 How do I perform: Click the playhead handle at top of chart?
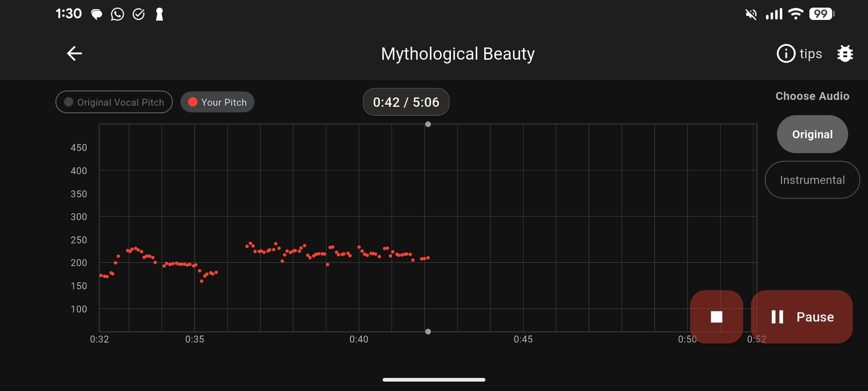428,124
